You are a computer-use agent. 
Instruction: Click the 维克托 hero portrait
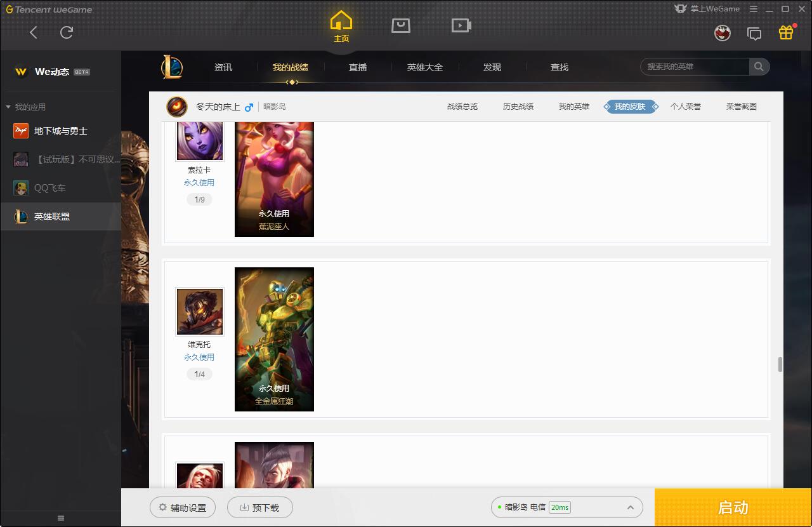click(200, 312)
